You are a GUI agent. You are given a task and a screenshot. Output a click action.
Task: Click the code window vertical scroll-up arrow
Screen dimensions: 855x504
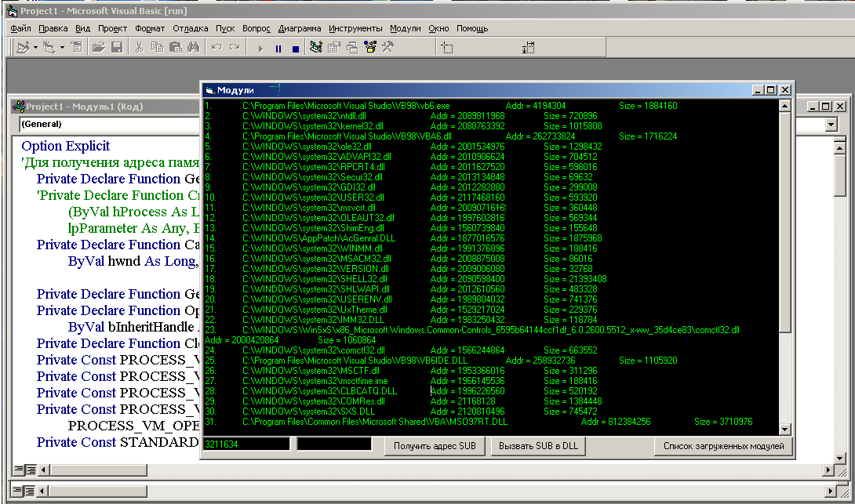840,147
